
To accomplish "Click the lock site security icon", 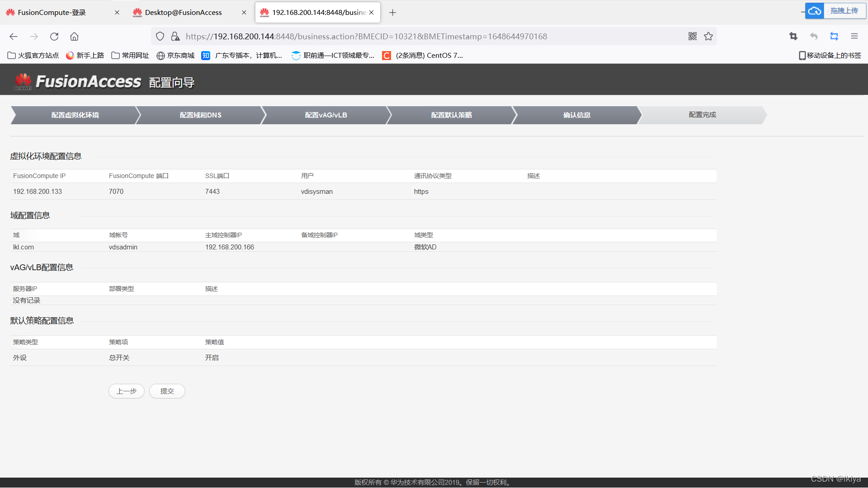I will click(x=175, y=37).
